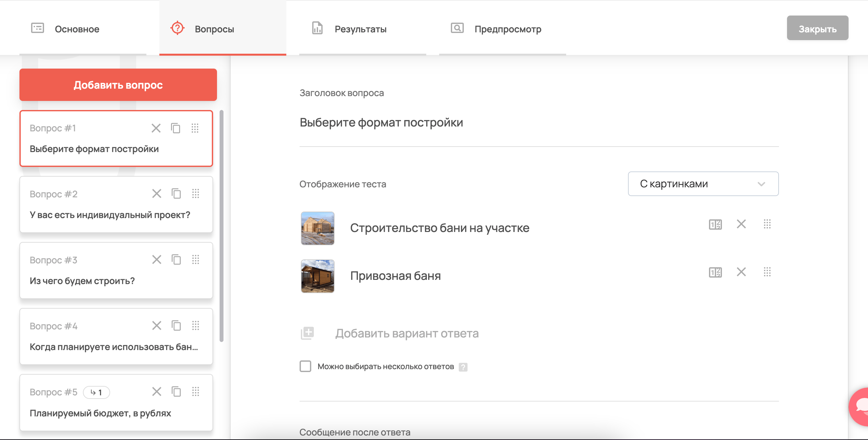
Task: Click the help icon next to multiple answers checkbox
Action: coord(464,367)
